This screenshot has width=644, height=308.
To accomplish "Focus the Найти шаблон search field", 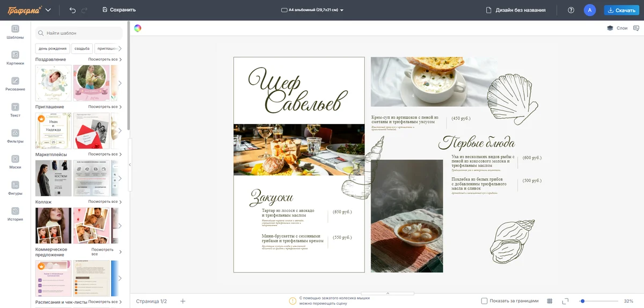I will (79, 33).
